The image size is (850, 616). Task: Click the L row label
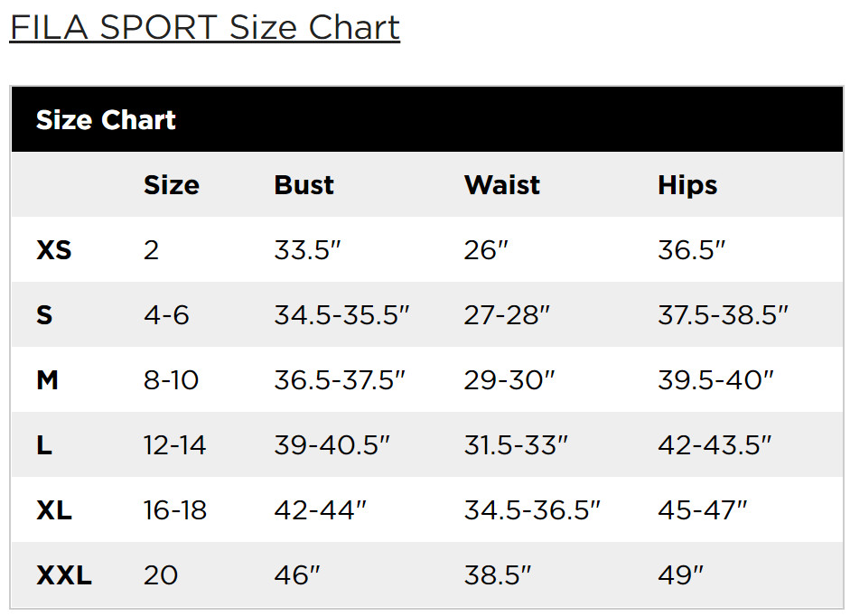(x=43, y=445)
